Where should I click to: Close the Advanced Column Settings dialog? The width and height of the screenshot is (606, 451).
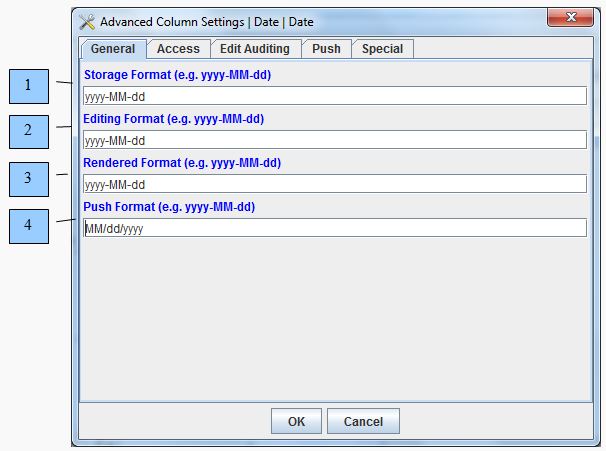coord(572,18)
